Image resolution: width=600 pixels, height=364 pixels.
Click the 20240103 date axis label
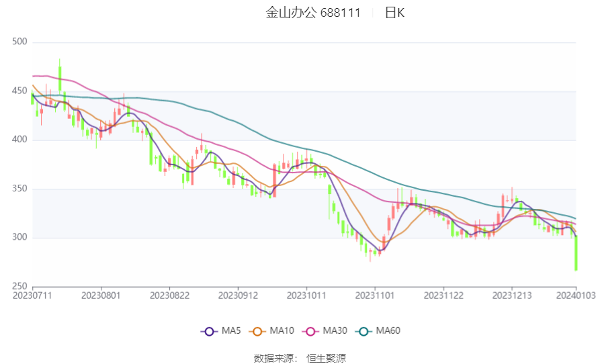[x=576, y=295]
